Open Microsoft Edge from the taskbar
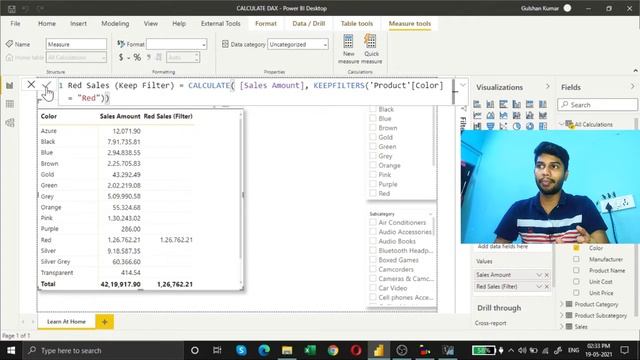This screenshot has height=360, width=640. coord(264,350)
